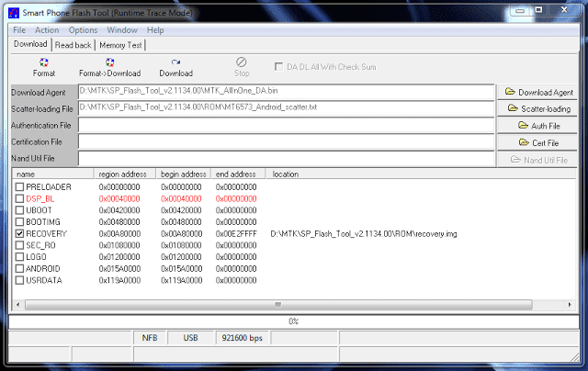Open the Window menu

tap(122, 30)
